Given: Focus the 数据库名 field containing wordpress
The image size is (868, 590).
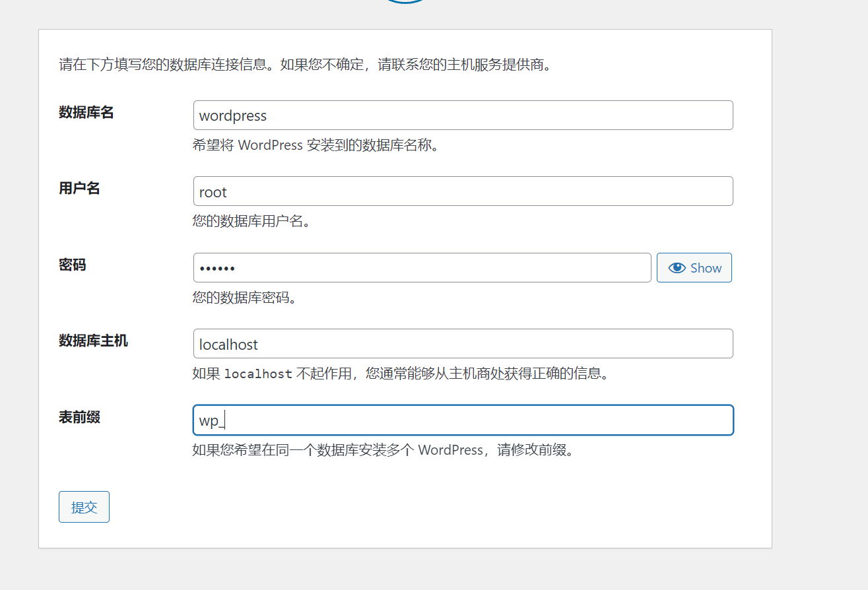Looking at the screenshot, I should pos(463,115).
